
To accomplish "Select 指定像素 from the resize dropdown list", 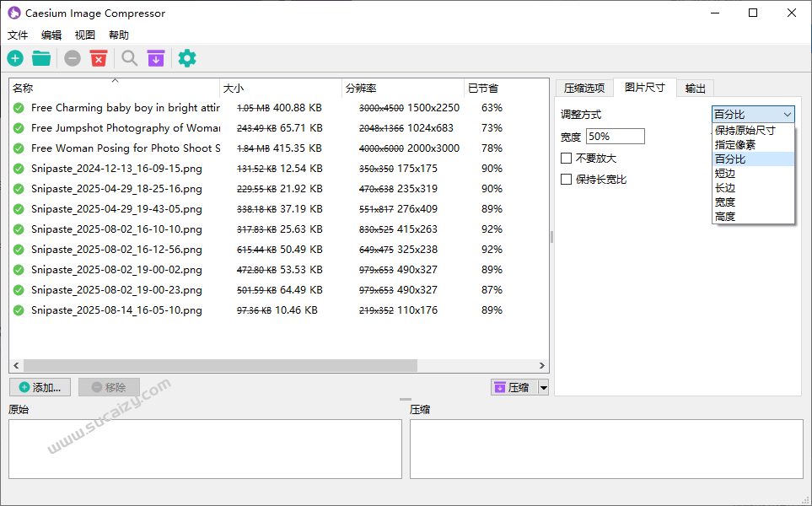I will point(735,145).
